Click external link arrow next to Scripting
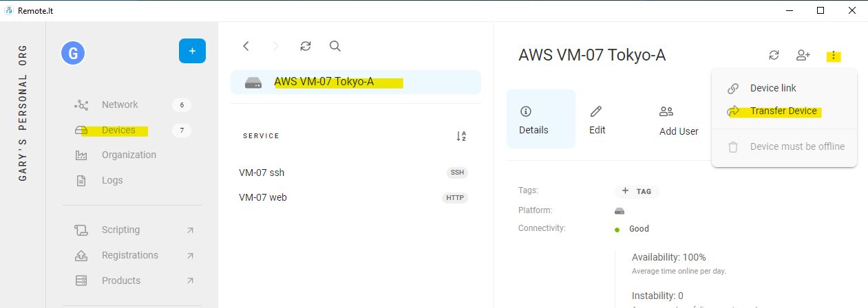The image size is (868, 308). [x=190, y=230]
